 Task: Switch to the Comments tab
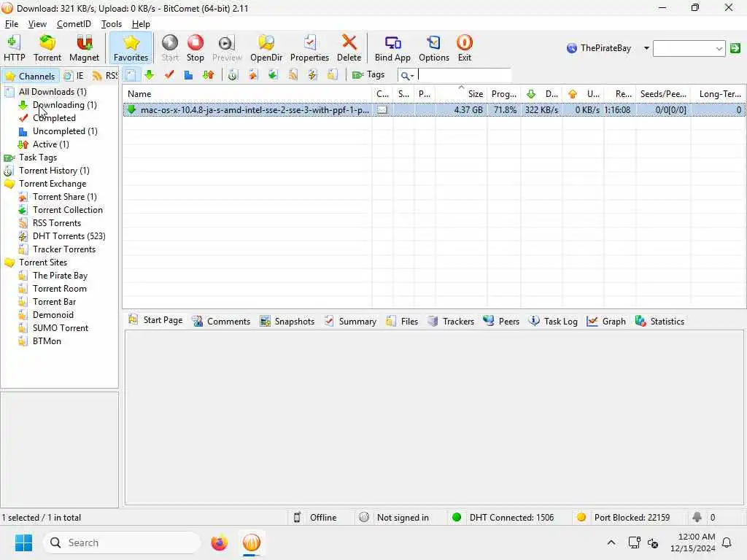coord(221,322)
